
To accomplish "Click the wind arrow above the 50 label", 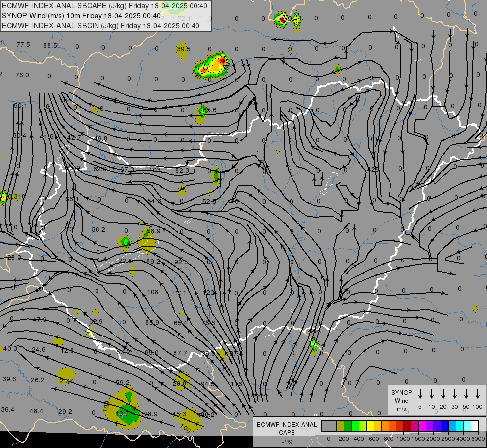I will [x=466, y=394].
